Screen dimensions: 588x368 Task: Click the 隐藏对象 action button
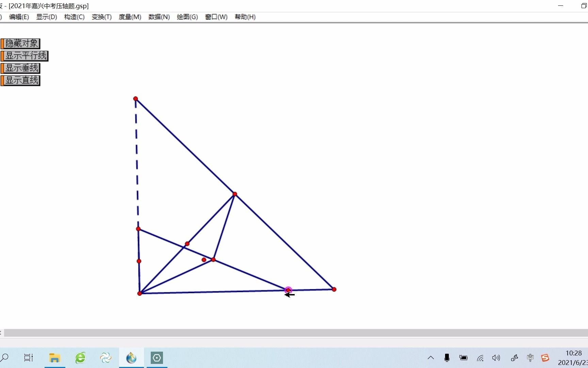point(20,44)
